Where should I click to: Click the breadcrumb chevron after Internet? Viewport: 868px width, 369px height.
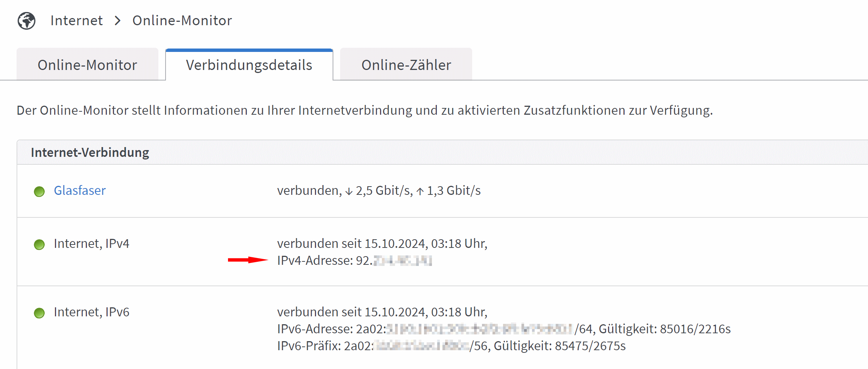pyautogui.click(x=118, y=21)
